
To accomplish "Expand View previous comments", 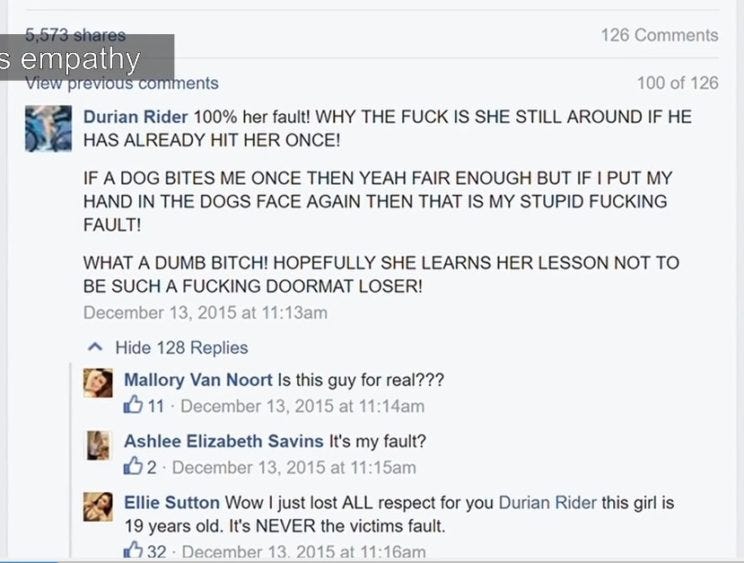I will [122, 83].
